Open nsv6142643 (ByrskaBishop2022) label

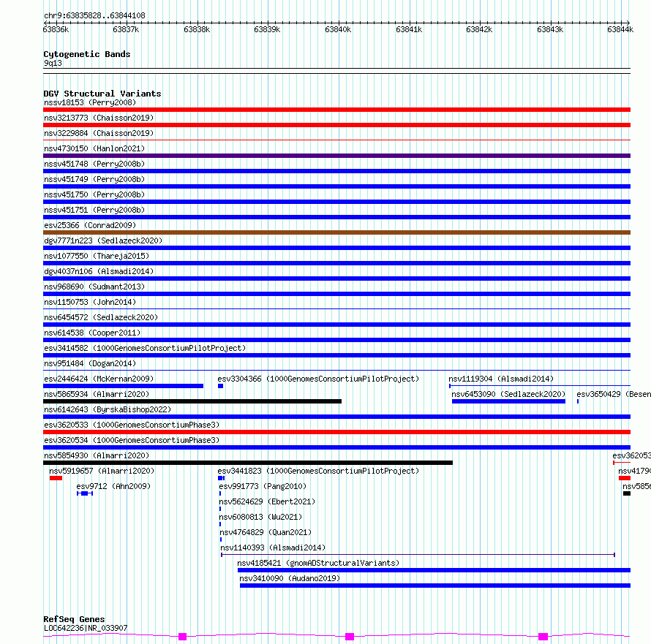pyautogui.click(x=108, y=409)
